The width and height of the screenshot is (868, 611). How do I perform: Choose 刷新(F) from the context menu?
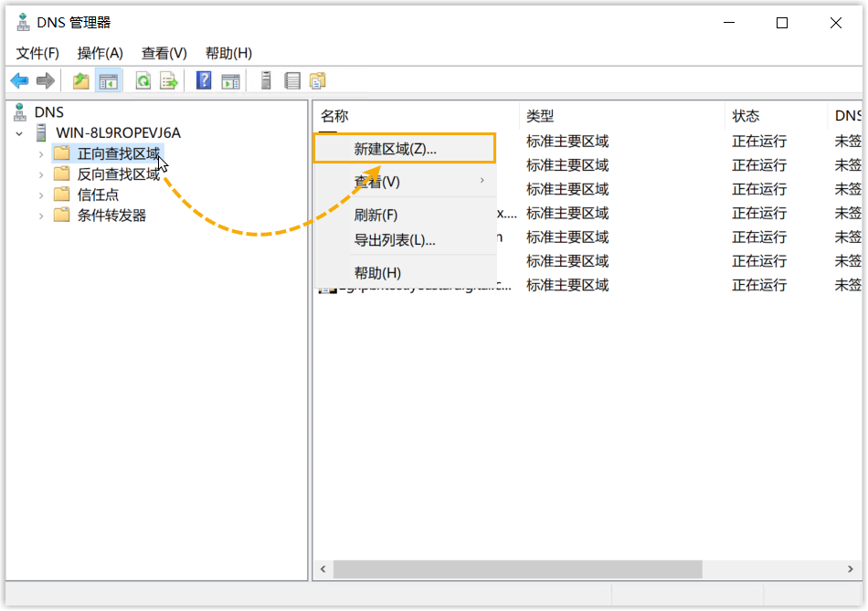point(376,216)
